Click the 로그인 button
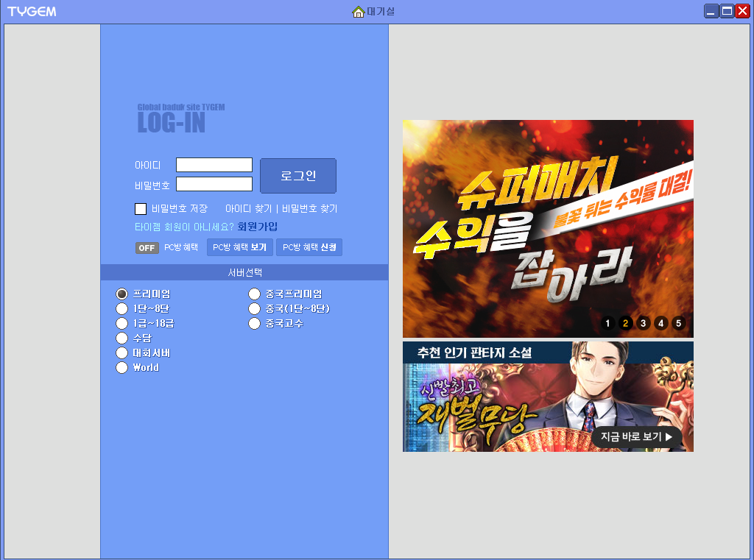754x560 pixels. 297,176
